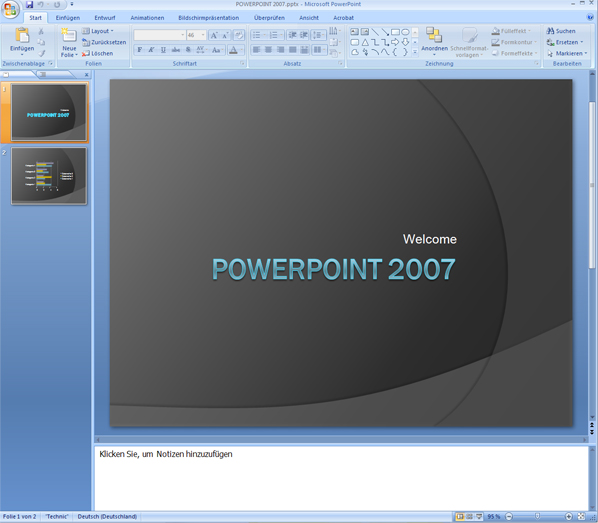598x523 pixels.
Task: Switch to slide sorter view
Action: (469, 517)
